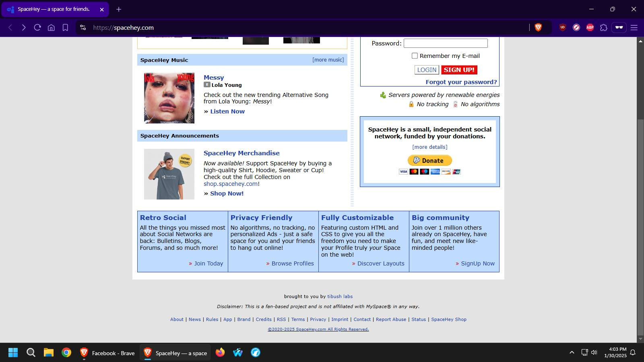Click Discover Layouts under Fully Customizable
644x362 pixels.
381,263
